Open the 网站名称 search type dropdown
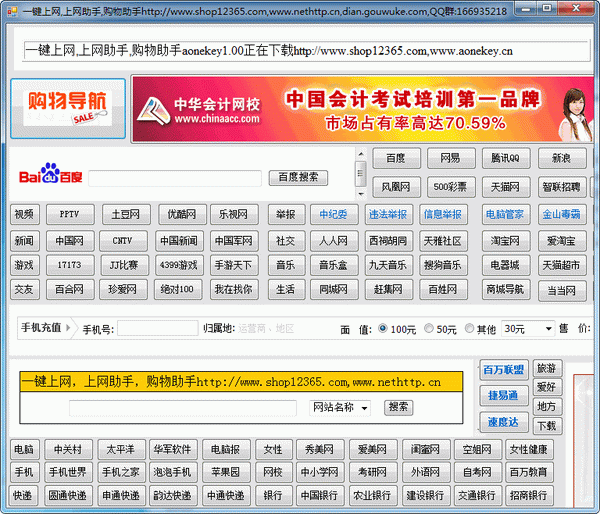 coord(340,407)
